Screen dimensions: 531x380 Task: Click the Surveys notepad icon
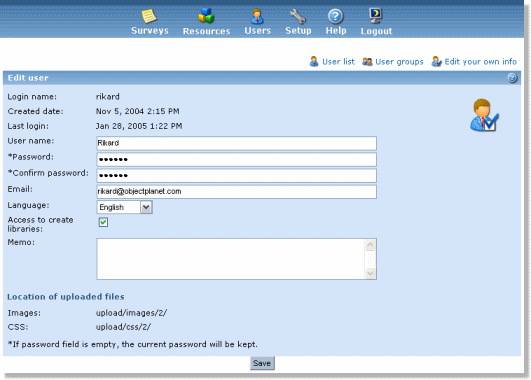(x=149, y=16)
